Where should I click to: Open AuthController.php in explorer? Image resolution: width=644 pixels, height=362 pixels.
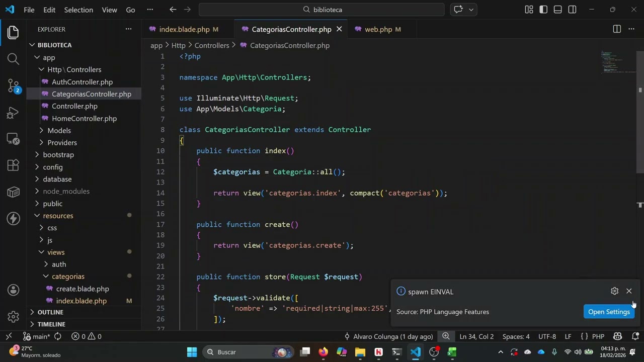pos(82,82)
